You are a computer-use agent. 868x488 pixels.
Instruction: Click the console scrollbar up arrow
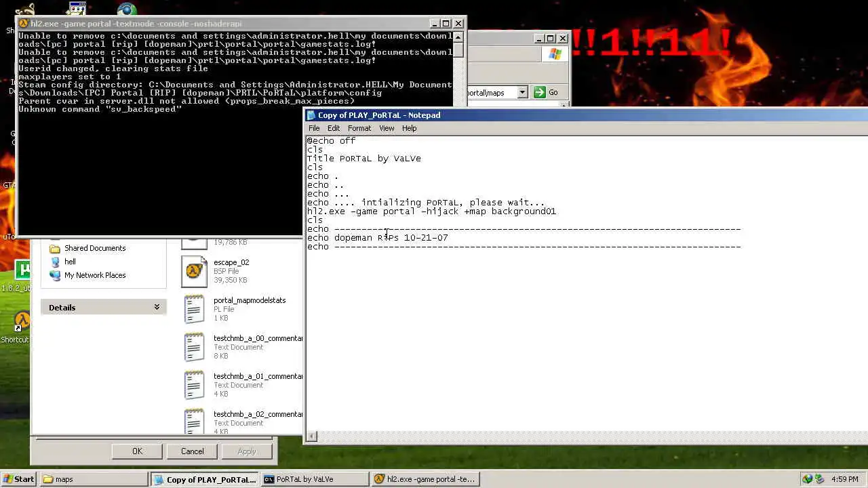click(x=458, y=37)
